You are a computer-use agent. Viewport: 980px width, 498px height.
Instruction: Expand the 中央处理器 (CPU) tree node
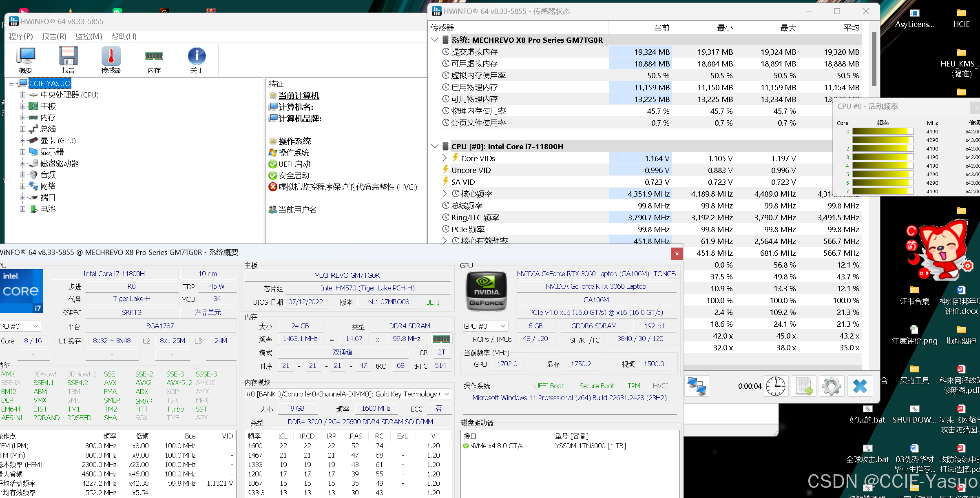[23, 95]
